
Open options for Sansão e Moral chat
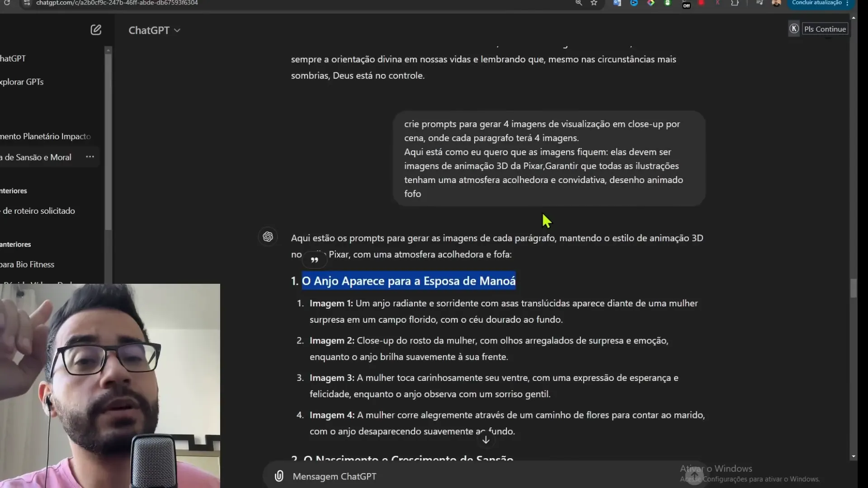pyautogui.click(x=90, y=157)
